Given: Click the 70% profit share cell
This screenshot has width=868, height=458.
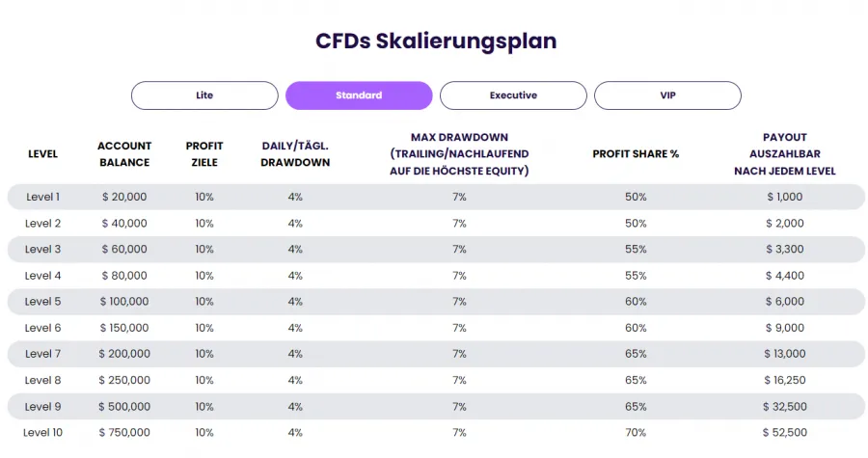Looking at the screenshot, I should tap(636, 432).
